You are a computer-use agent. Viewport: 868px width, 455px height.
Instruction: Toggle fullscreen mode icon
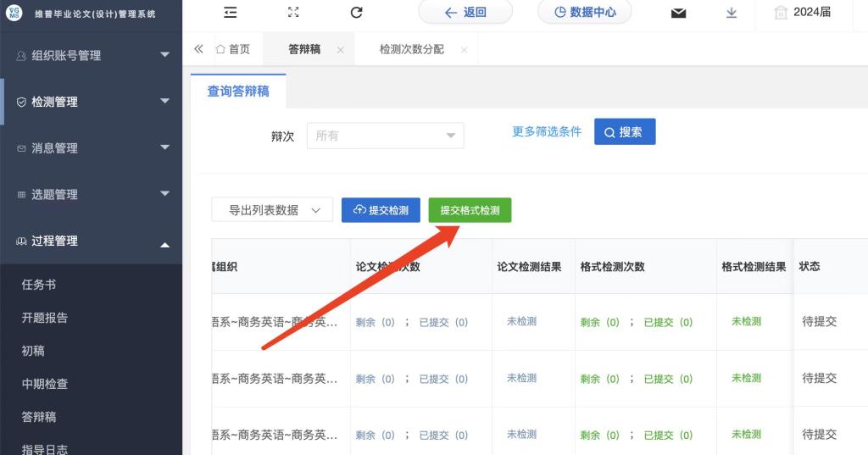[293, 12]
